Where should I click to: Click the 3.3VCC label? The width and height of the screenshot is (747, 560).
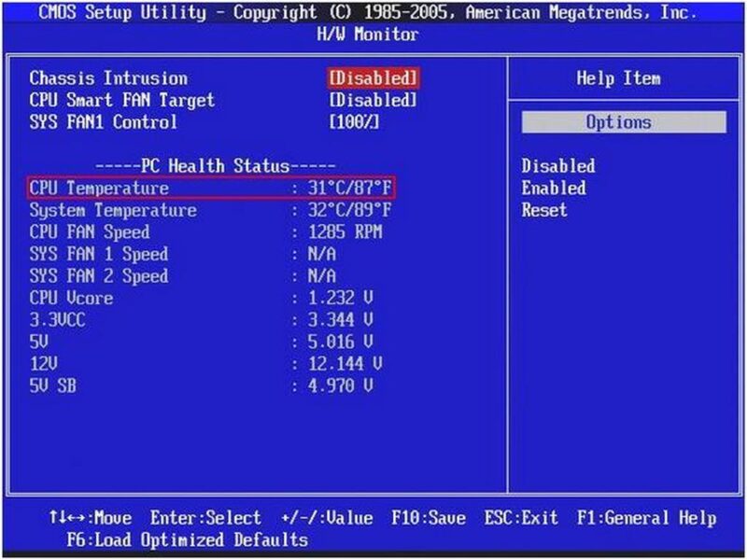click(58, 320)
